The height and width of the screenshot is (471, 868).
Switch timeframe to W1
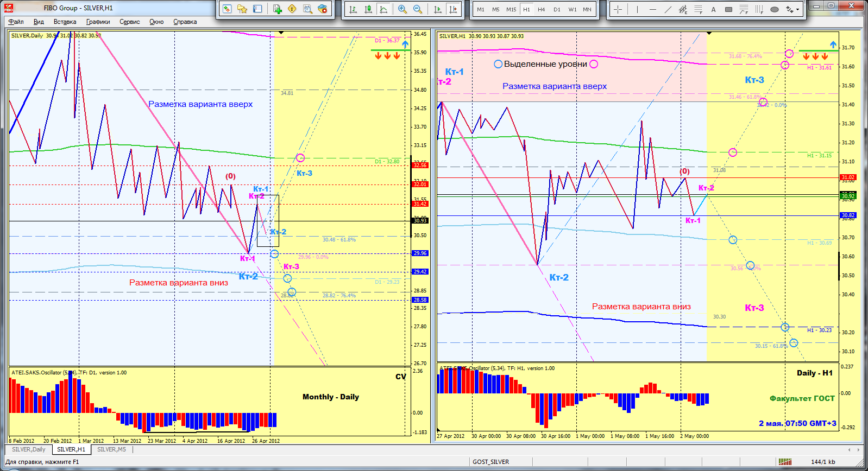pos(573,9)
